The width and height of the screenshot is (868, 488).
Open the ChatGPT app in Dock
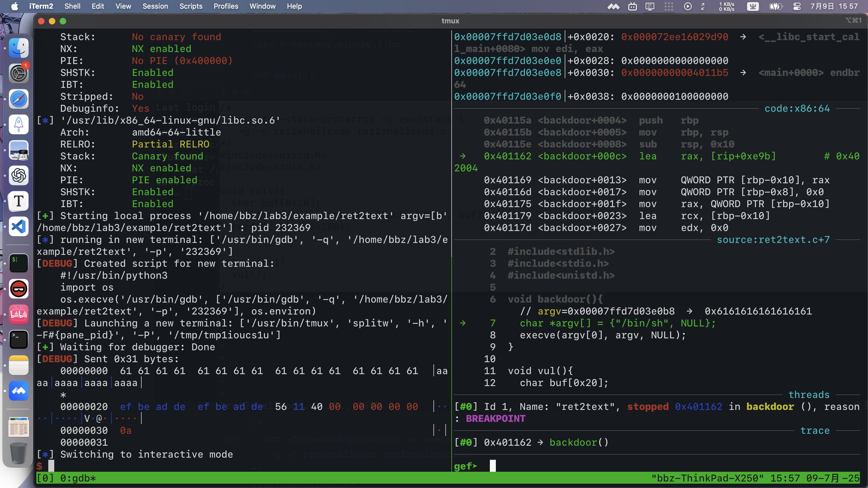[x=18, y=175]
